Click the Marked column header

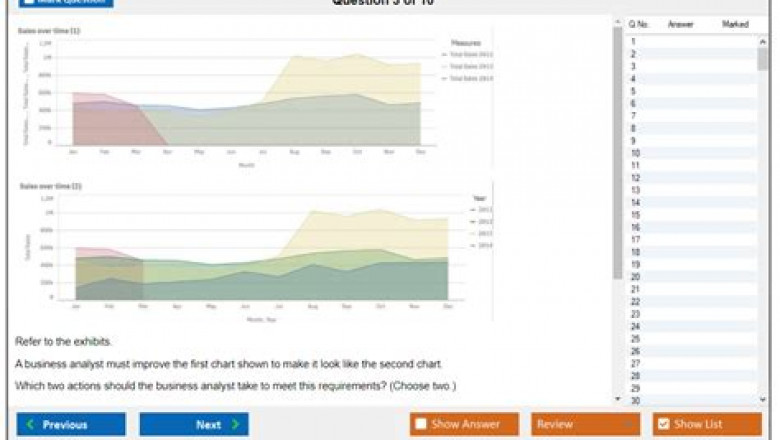coord(734,24)
